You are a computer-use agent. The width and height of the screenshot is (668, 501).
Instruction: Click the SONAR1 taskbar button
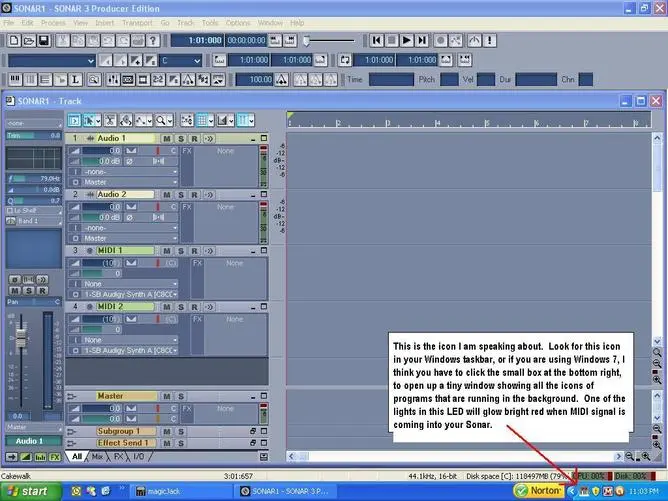click(x=285, y=491)
